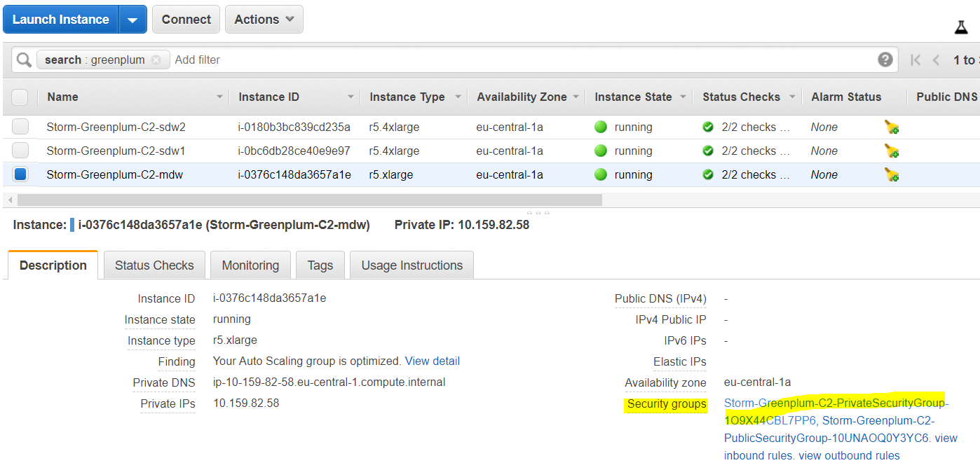
Task: Click the view outbound rules link
Action: coord(849,455)
